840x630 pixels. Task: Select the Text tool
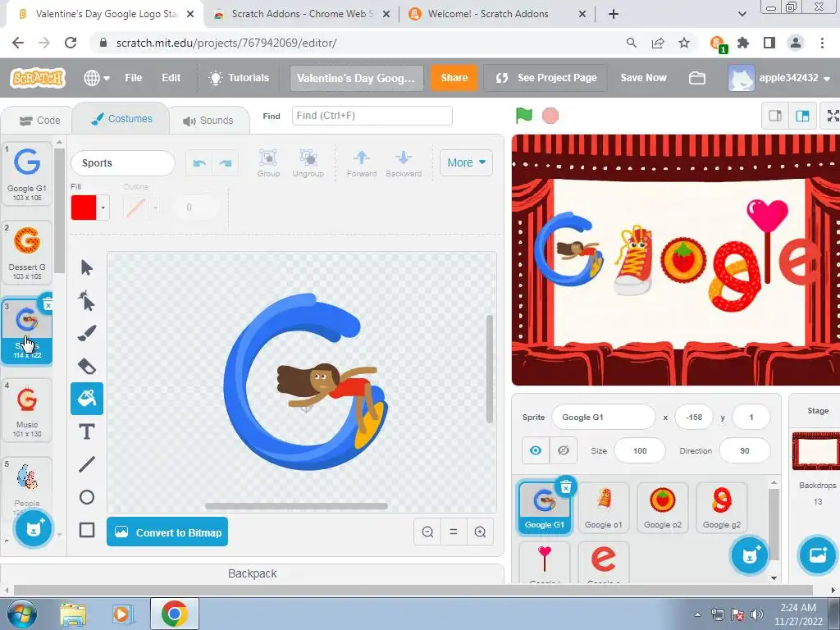pyautogui.click(x=86, y=431)
